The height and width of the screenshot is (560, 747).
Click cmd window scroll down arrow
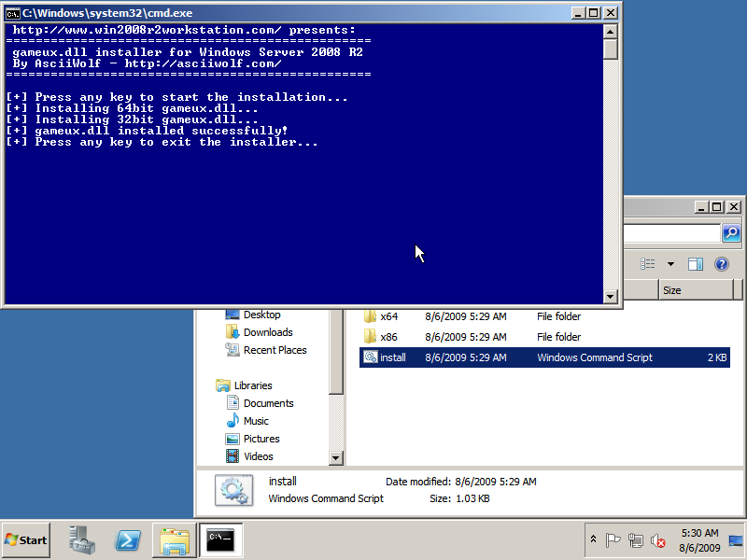point(611,296)
